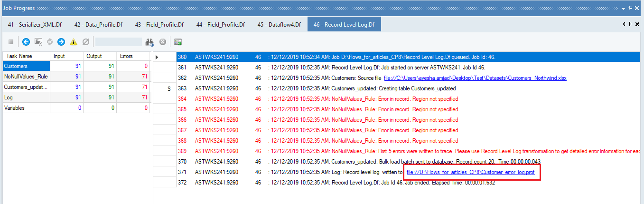
Task: Click the S marker beside row 363
Action: click(x=169, y=88)
